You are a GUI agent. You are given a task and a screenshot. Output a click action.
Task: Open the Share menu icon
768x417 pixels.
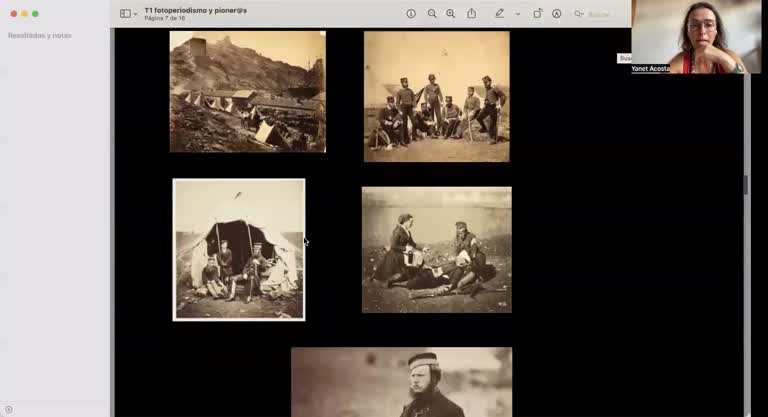472,14
